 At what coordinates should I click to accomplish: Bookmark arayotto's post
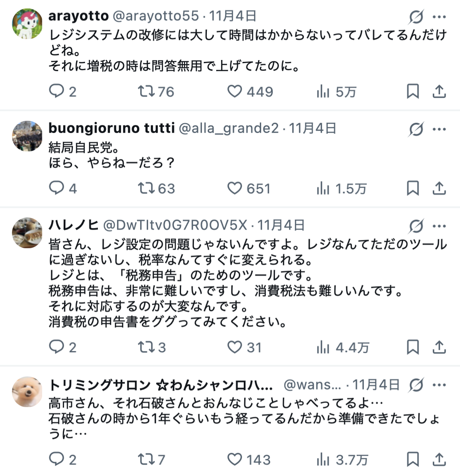(x=413, y=92)
